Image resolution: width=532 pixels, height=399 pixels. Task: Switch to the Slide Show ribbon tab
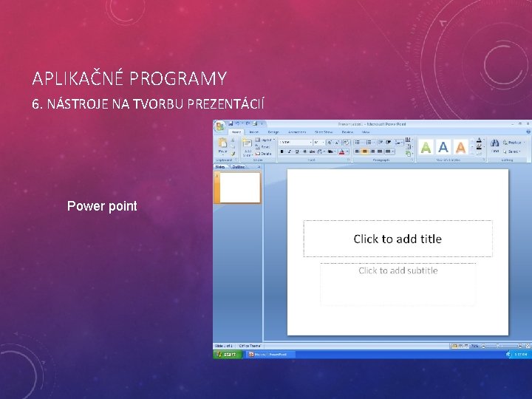(324, 132)
